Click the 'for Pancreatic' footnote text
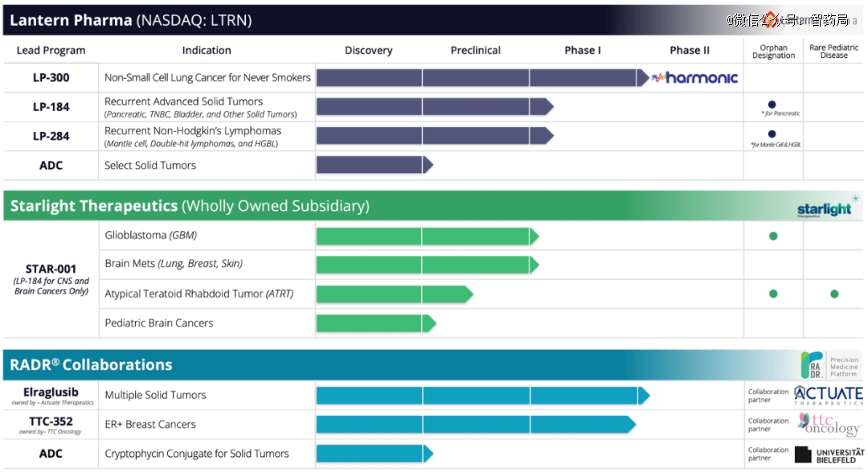The image size is (868, 473). pyautogui.click(x=780, y=113)
